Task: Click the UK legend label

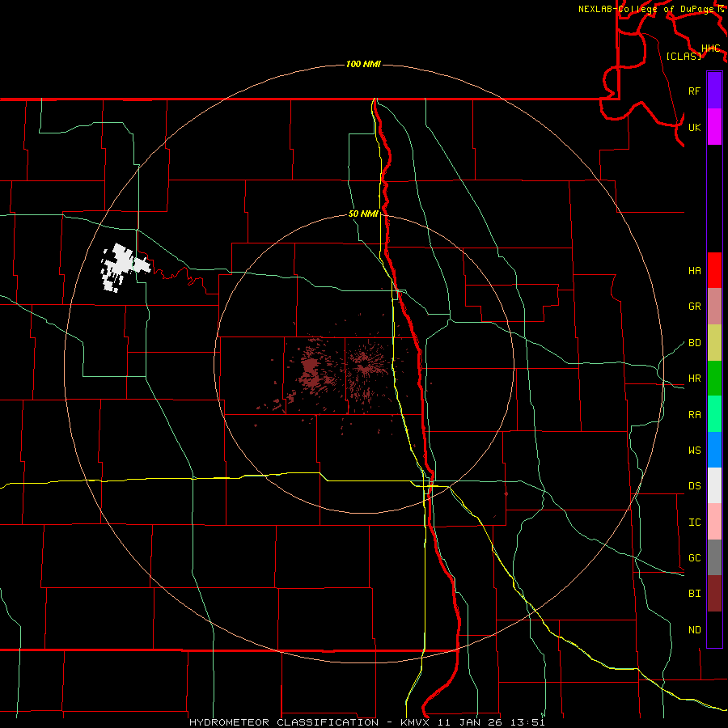Action: [x=694, y=127]
